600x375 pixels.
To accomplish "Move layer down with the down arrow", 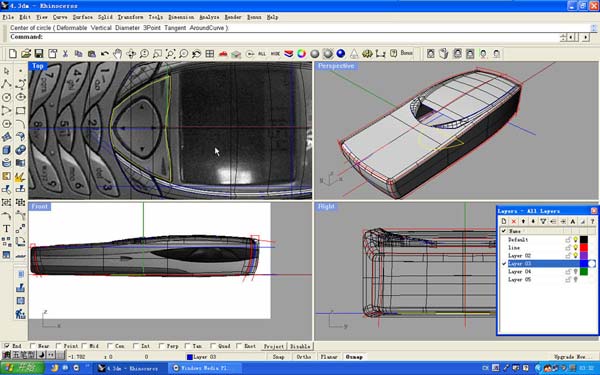I will click(x=533, y=221).
